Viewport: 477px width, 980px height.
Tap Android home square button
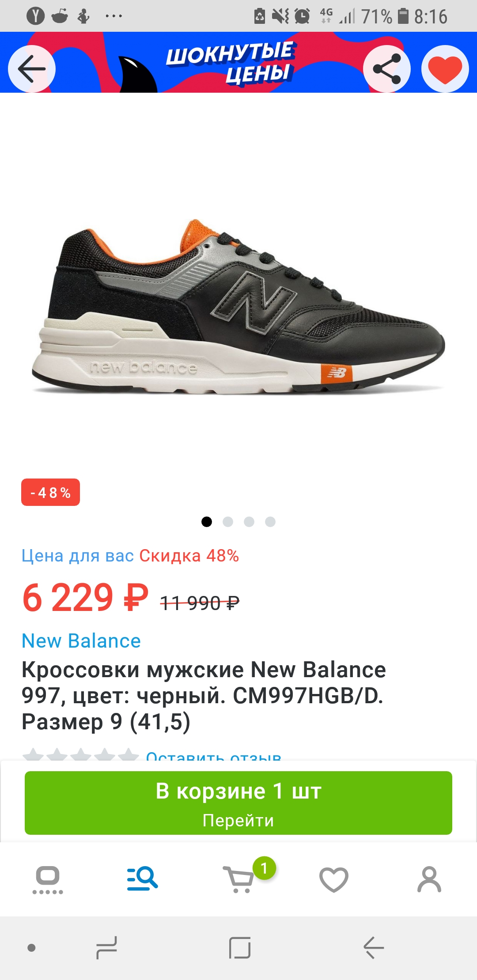(x=240, y=948)
